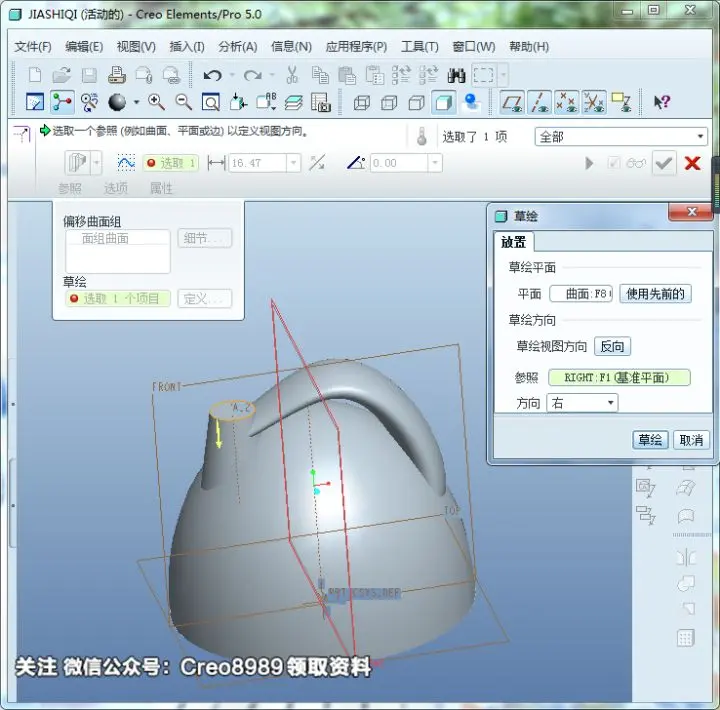Image resolution: width=720 pixels, height=710 pixels.
Task: Select the wireframe display icon
Action: tap(361, 102)
